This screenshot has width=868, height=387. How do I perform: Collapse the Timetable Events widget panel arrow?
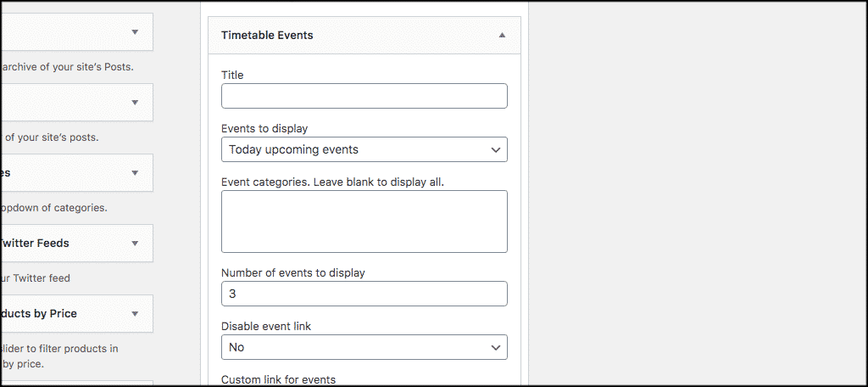point(502,36)
